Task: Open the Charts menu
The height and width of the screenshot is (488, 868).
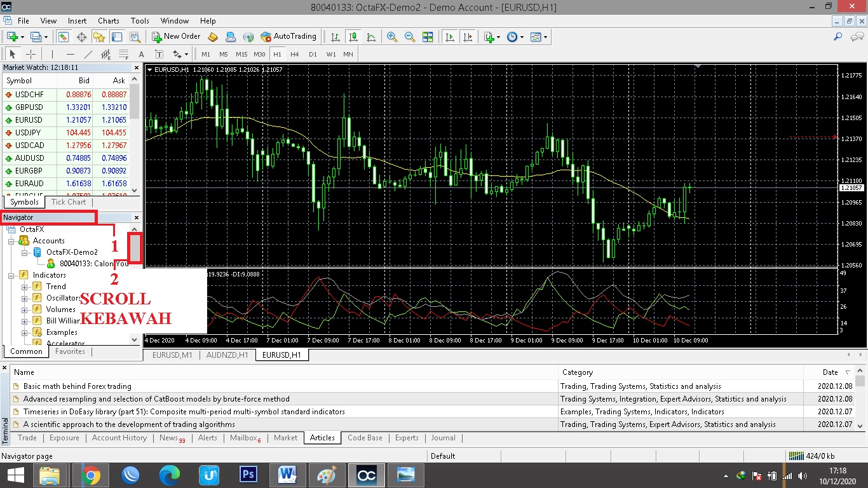Action: coord(109,21)
